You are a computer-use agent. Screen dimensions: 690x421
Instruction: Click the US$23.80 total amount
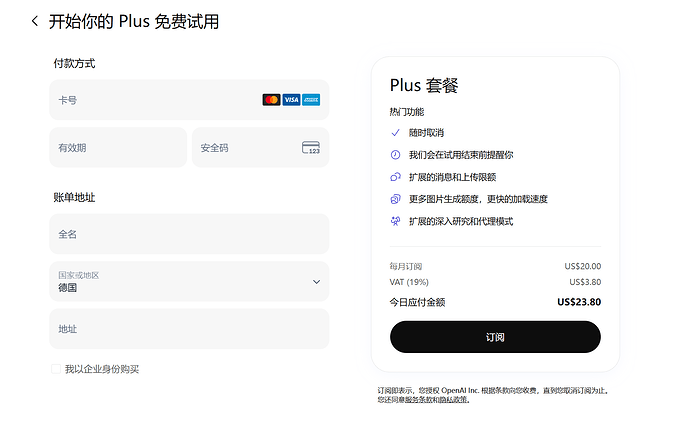[579, 302]
